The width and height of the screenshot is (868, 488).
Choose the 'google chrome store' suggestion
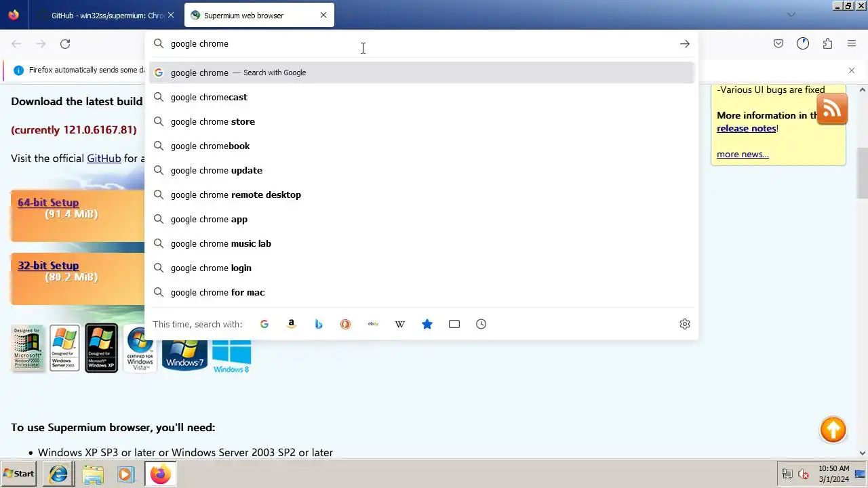pyautogui.click(x=421, y=121)
